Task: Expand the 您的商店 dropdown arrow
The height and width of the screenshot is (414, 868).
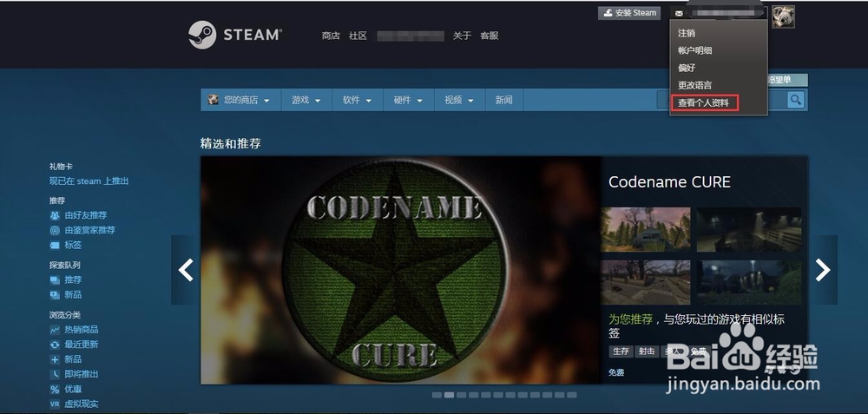Action: 266,101
